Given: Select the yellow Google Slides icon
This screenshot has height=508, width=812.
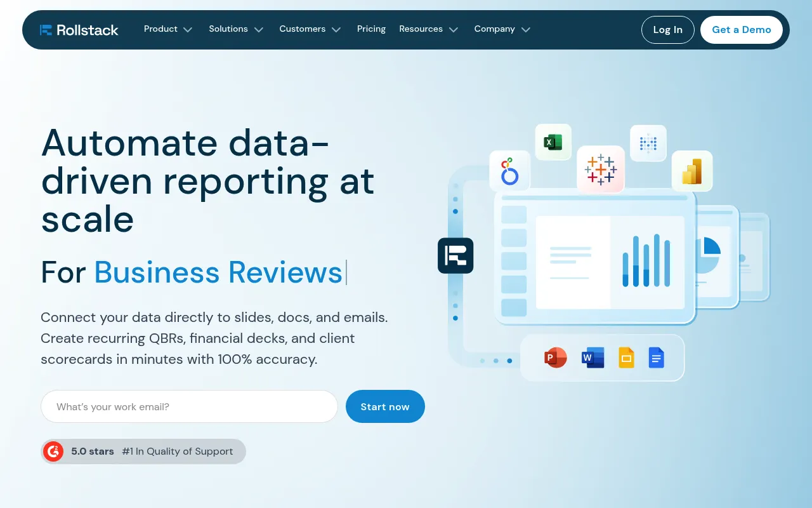Looking at the screenshot, I should tap(626, 358).
